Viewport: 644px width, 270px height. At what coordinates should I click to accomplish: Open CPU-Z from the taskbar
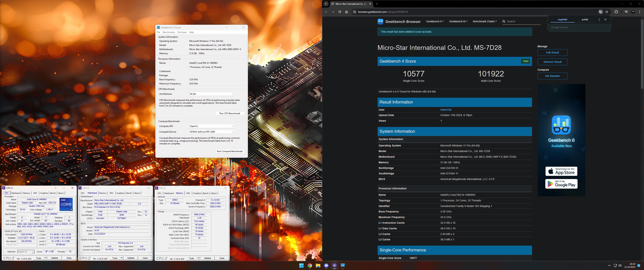335,265
